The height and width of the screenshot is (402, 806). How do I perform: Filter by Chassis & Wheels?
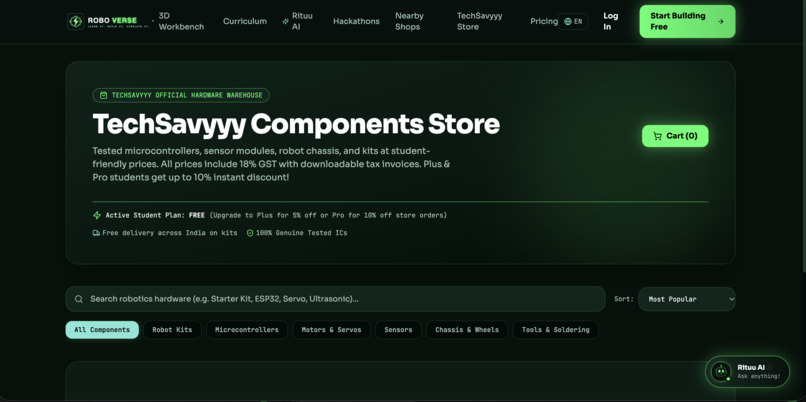[467, 330]
